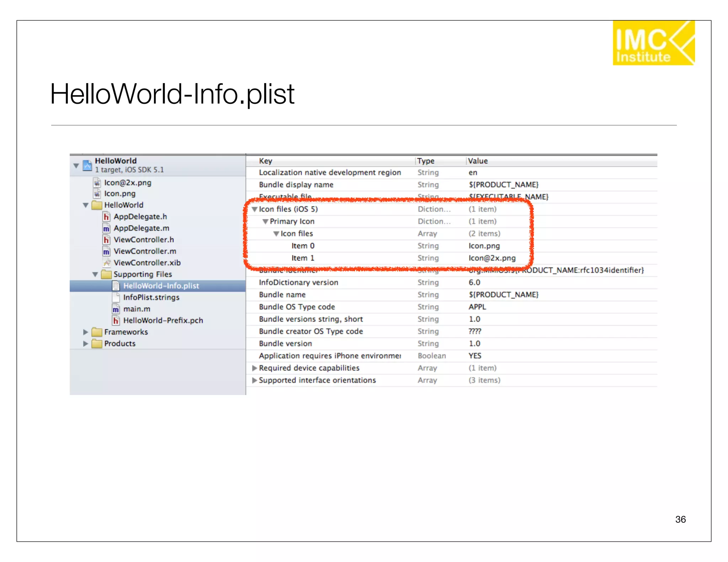This screenshot has height=562, width=728.
Task: Click the Supporting Files folder icon
Action: coord(106,274)
